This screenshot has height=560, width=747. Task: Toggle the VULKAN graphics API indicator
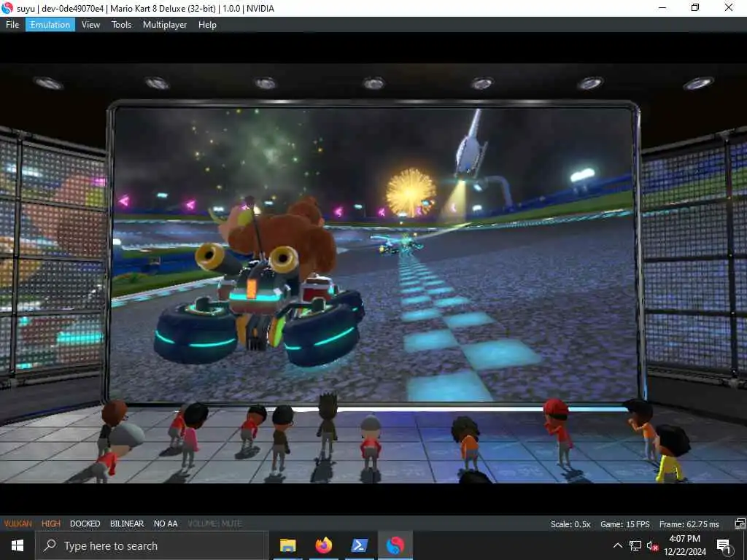coord(18,524)
